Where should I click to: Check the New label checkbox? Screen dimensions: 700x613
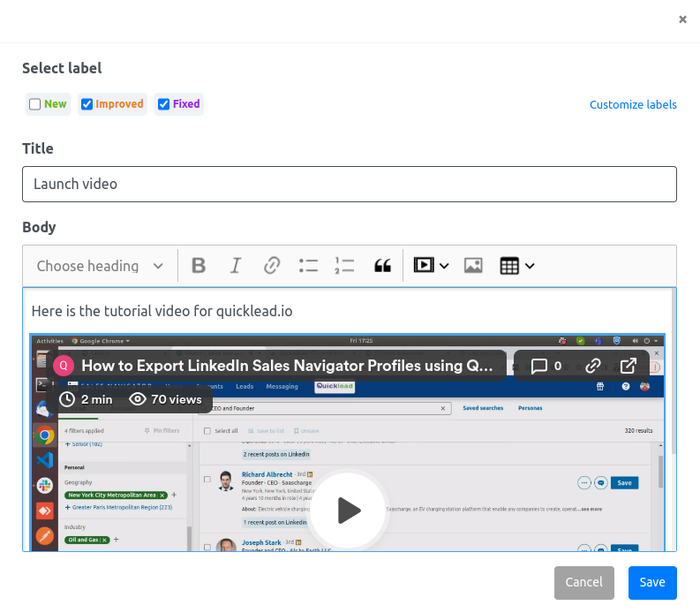pos(34,104)
